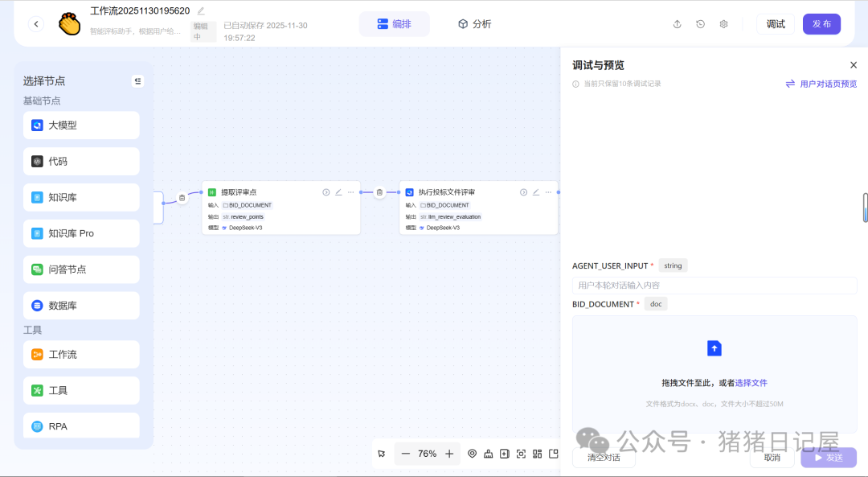Switch to the 编排 tab
The image size is (868, 477).
point(394,23)
